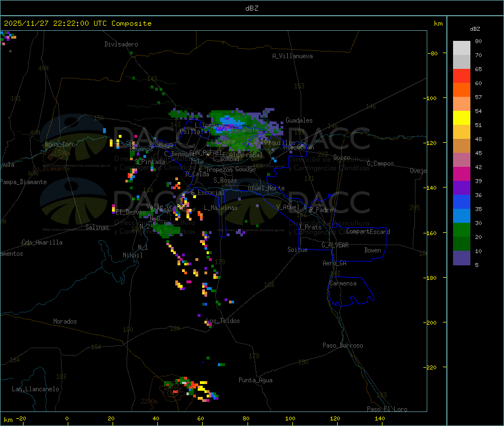Click the 'Salinas' map label
This screenshot has width=504, height=426.
pos(97,227)
